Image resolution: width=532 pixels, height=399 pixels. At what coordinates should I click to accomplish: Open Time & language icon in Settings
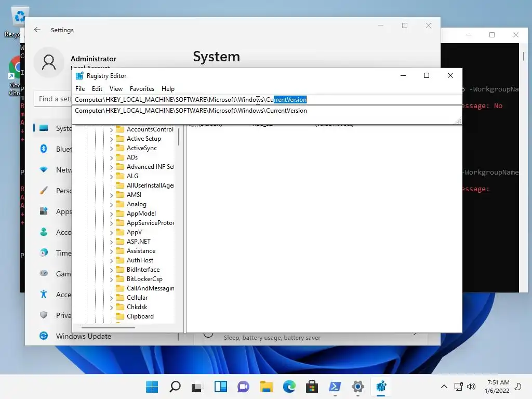point(44,252)
